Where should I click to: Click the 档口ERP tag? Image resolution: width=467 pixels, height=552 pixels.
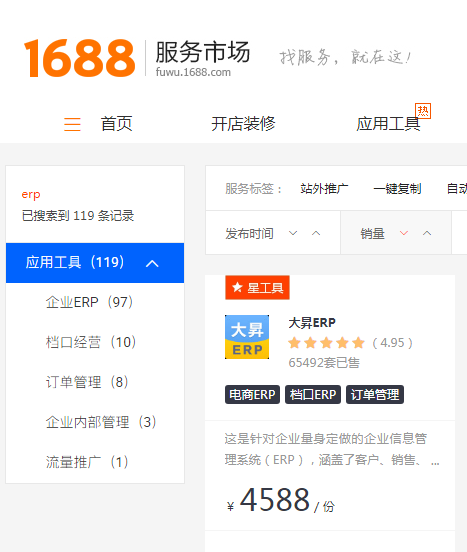click(x=313, y=395)
